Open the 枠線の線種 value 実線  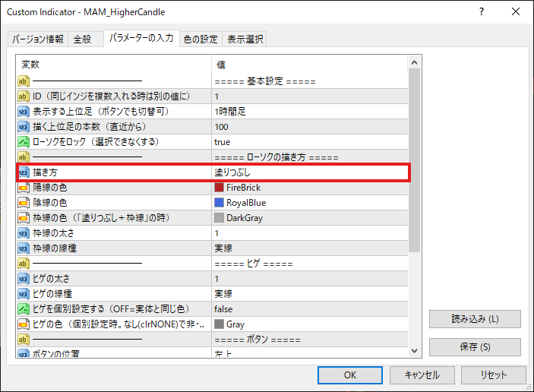click(309, 248)
